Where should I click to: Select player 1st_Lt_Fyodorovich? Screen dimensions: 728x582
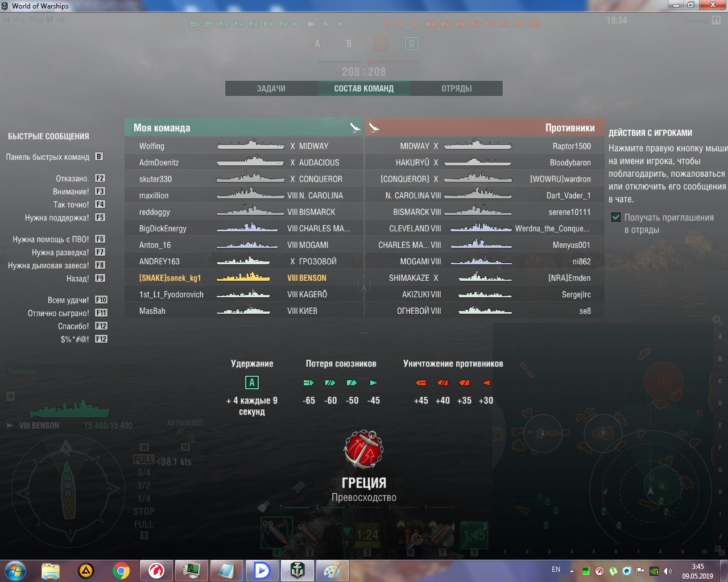[x=171, y=294]
